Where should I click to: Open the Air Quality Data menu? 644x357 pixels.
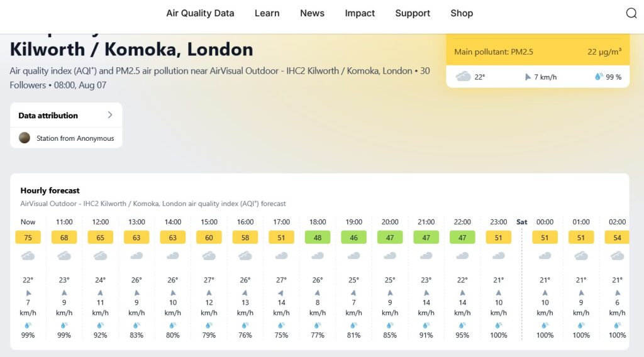(x=200, y=13)
